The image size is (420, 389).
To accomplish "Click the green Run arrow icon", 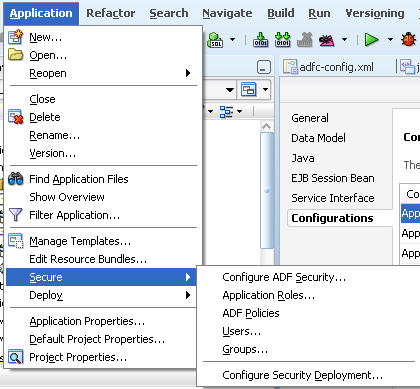I will [371, 40].
